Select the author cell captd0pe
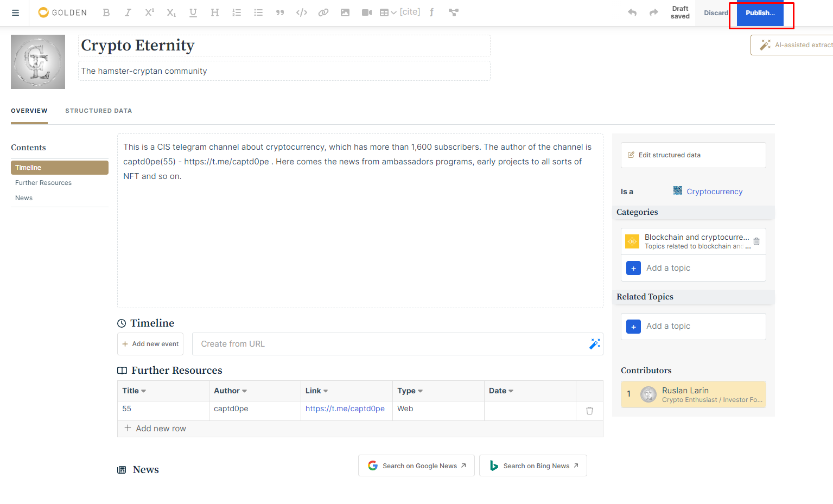The width and height of the screenshot is (833, 504). [255, 411]
